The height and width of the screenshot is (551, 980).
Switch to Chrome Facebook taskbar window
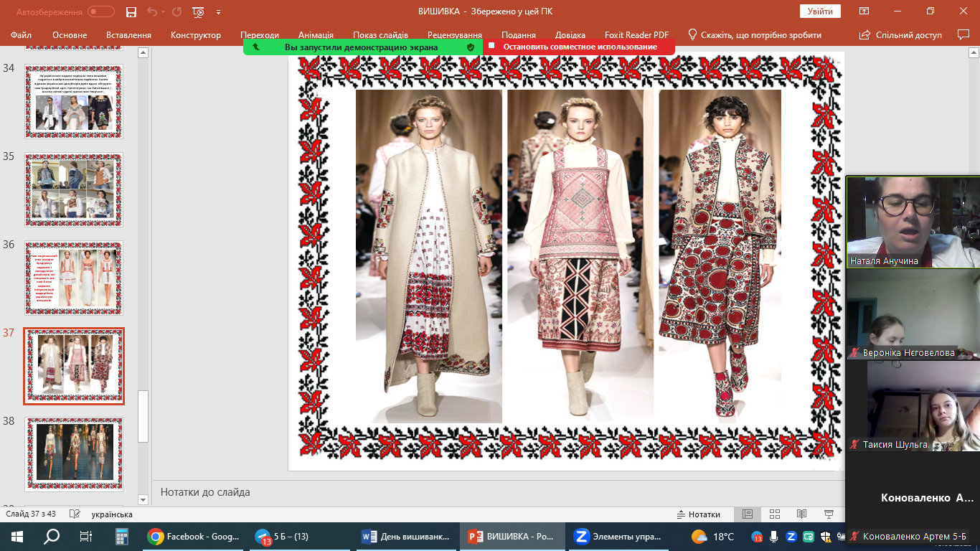(x=192, y=537)
